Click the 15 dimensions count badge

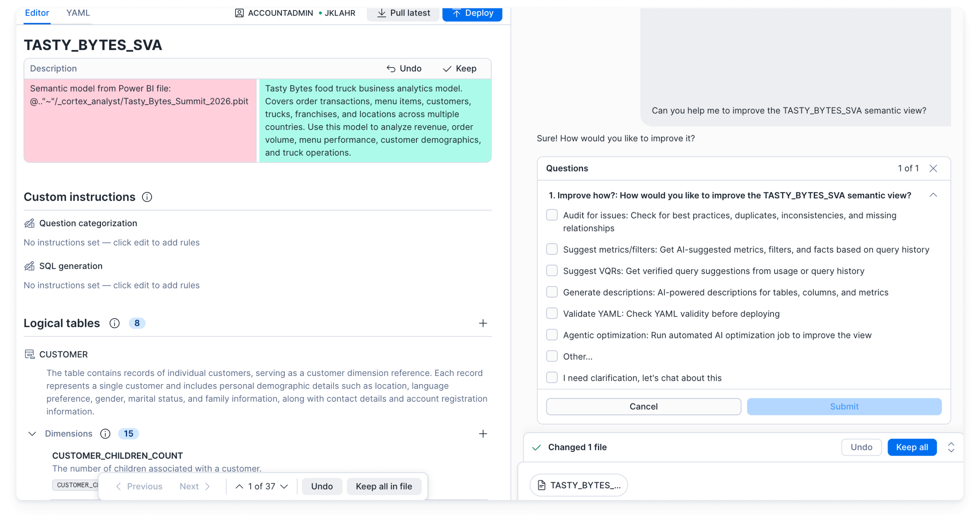tap(129, 434)
